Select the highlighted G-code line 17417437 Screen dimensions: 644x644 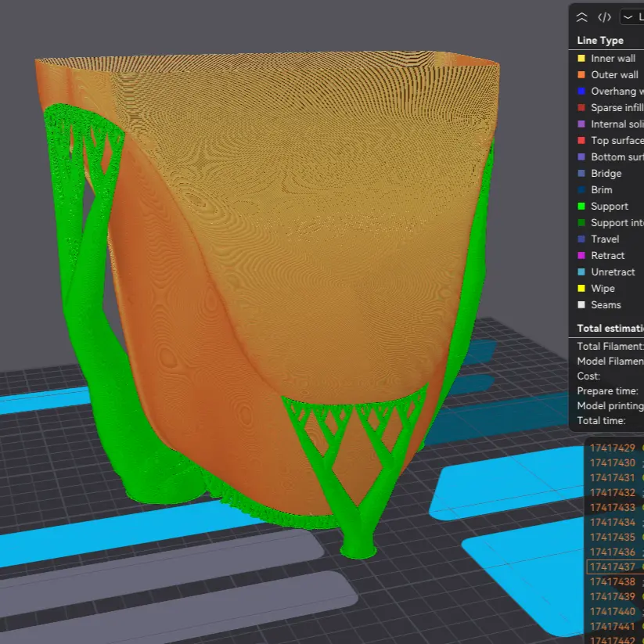click(x=612, y=567)
